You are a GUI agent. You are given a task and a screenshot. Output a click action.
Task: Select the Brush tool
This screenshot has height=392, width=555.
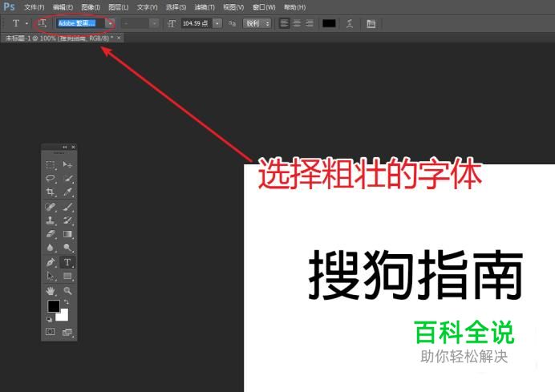(x=67, y=207)
